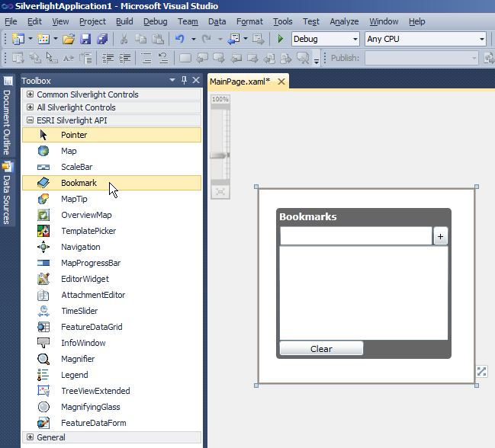Screen dimensions: 495x448
Task: Select the MapProgressBar control in Toolbox
Action: click(x=112, y=263)
